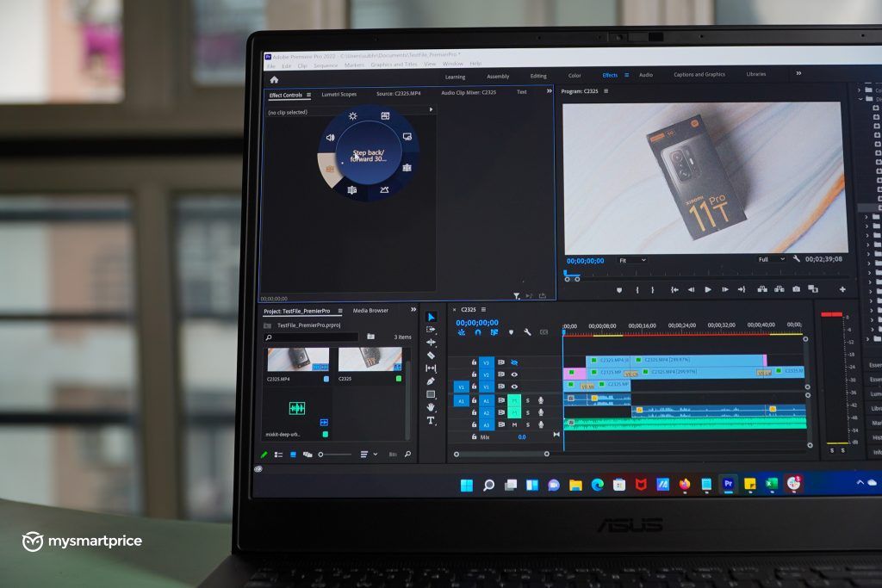Open the Premiere Pro taskbar icon
This screenshot has height=588, width=882.
[728, 484]
